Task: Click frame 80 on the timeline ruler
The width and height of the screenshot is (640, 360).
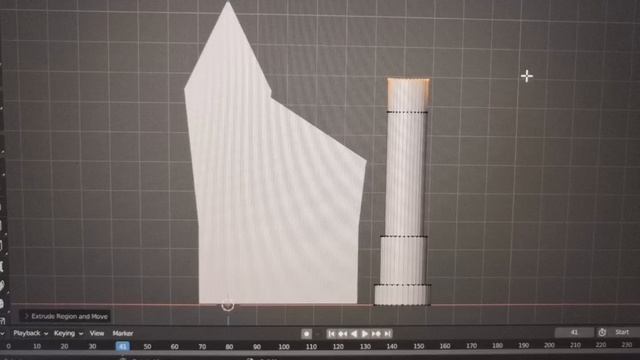Action: click(229, 347)
